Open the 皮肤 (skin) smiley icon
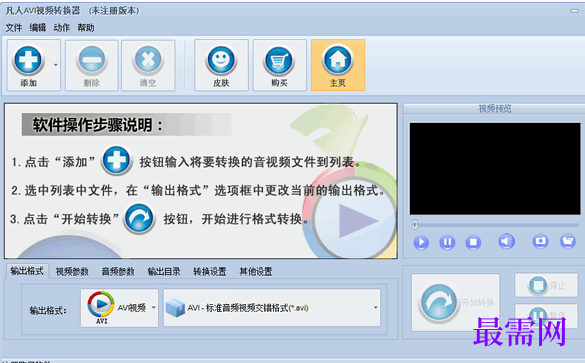This screenshot has height=363, width=585. (x=221, y=60)
